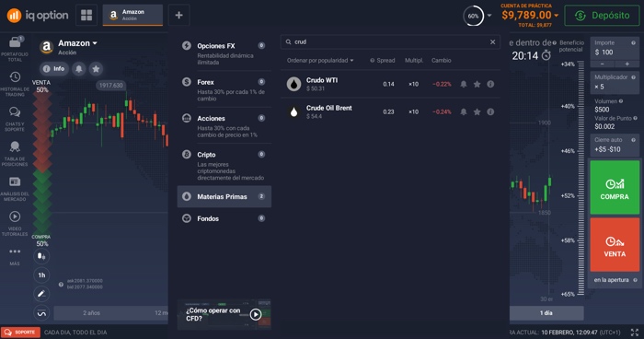Click the search assets field
Image resolution: width=644 pixels, height=339 pixels.
[x=390, y=42]
